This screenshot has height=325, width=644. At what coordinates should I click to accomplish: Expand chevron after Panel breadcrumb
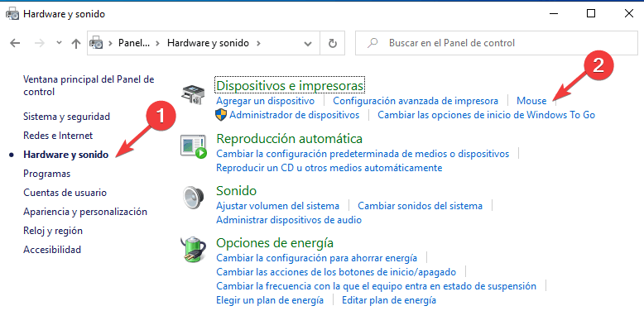pos(157,43)
